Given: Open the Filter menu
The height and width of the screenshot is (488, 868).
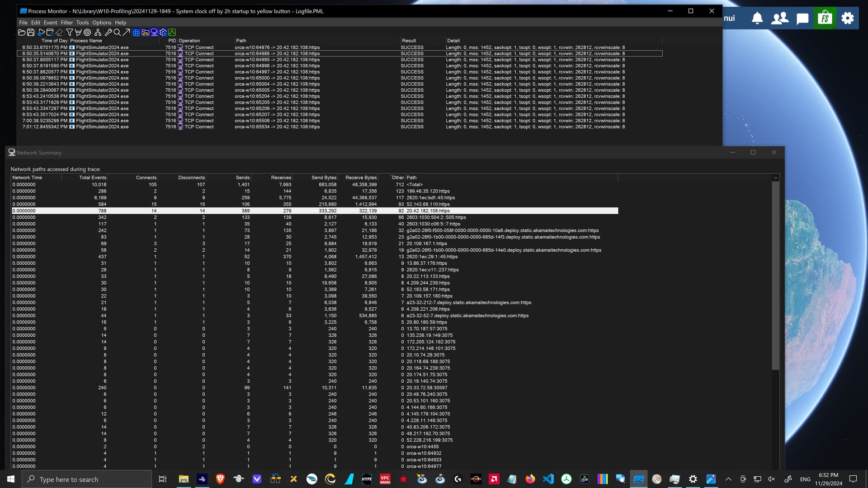Looking at the screenshot, I should coord(67,22).
